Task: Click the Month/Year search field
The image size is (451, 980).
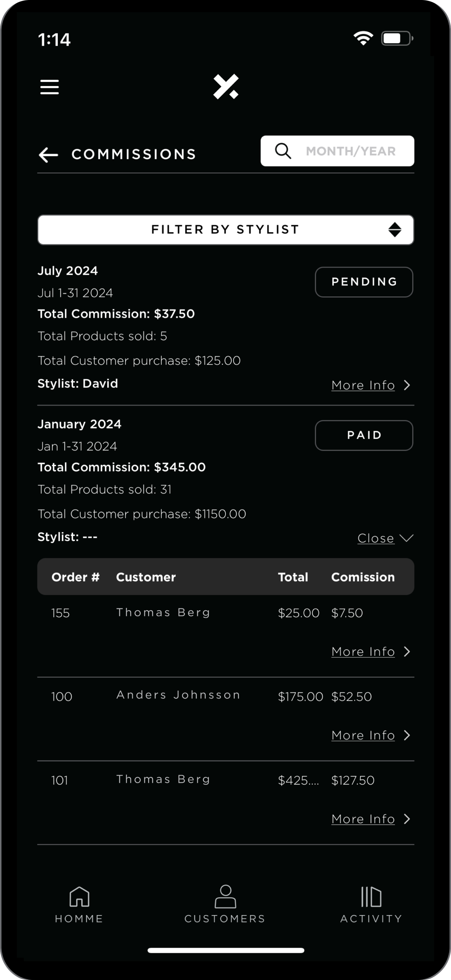Action: click(x=351, y=151)
